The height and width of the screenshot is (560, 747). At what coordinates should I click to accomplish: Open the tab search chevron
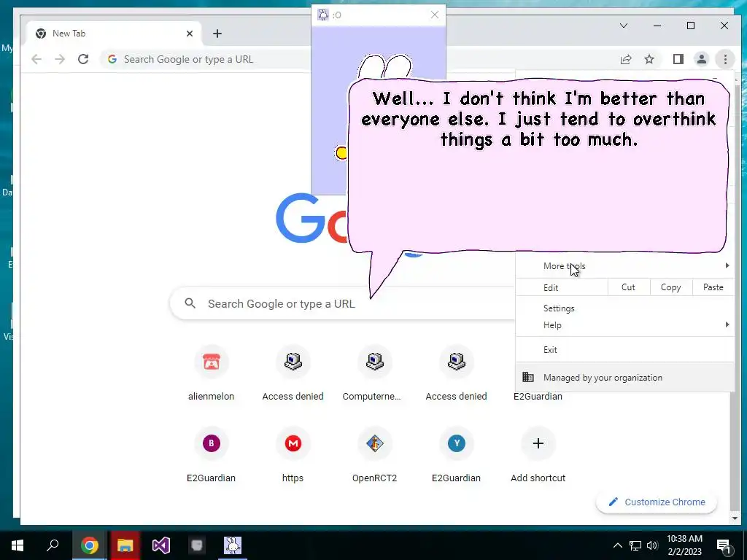pyautogui.click(x=623, y=26)
